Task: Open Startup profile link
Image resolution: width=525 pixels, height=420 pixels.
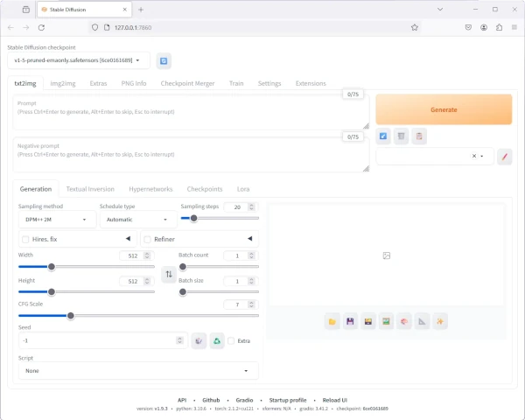Action: [288, 400]
